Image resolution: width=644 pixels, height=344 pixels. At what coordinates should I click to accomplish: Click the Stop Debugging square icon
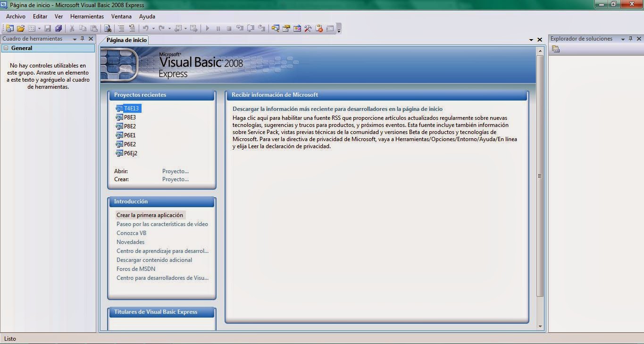(229, 28)
